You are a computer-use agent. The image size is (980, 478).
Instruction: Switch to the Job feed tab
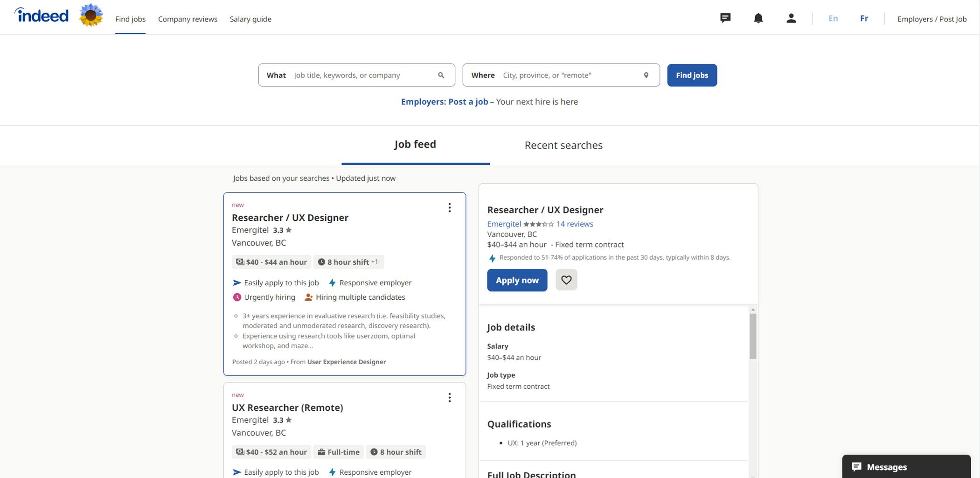click(415, 145)
